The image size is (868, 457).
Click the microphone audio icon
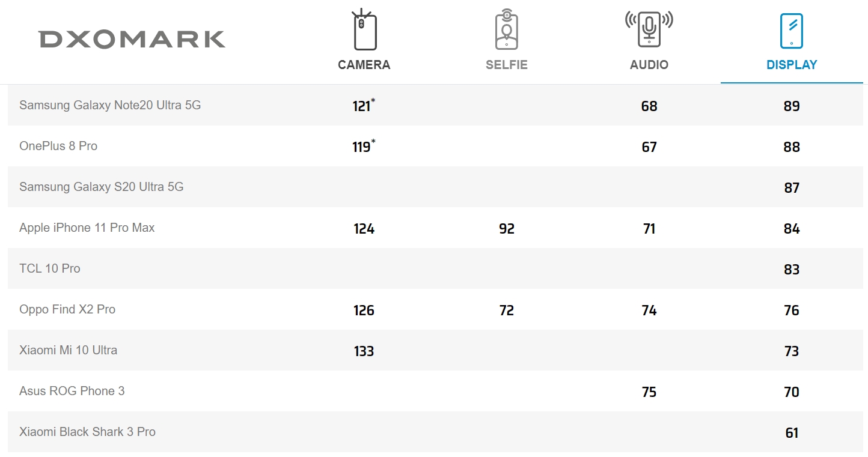[x=649, y=28]
